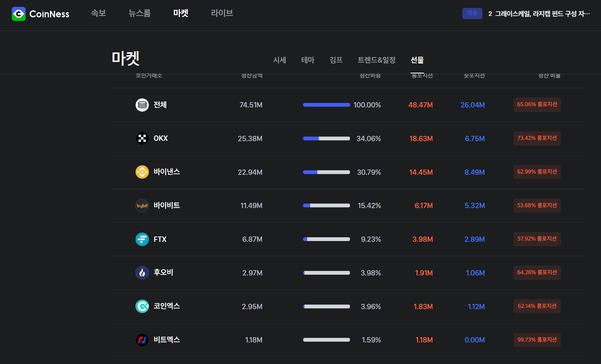The width and height of the screenshot is (601, 364).
Task: Click the 2.89M short position value
Action: (475, 240)
